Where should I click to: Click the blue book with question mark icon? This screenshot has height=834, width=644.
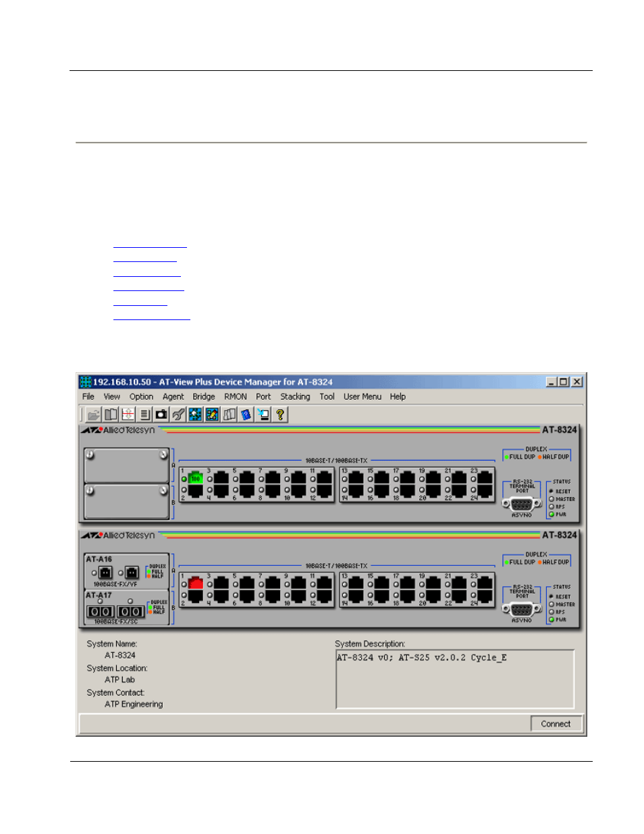tap(246, 415)
